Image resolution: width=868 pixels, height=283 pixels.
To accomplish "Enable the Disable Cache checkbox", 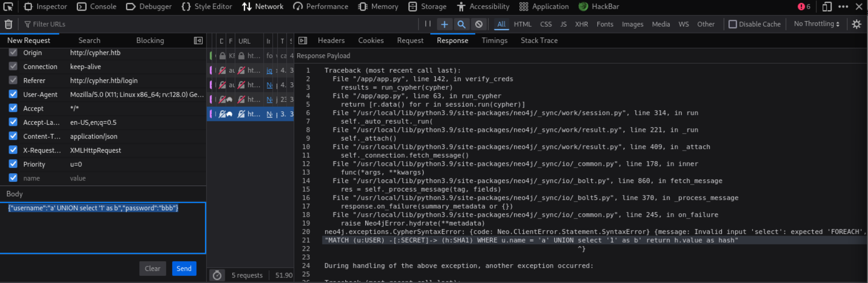I will pos(732,24).
